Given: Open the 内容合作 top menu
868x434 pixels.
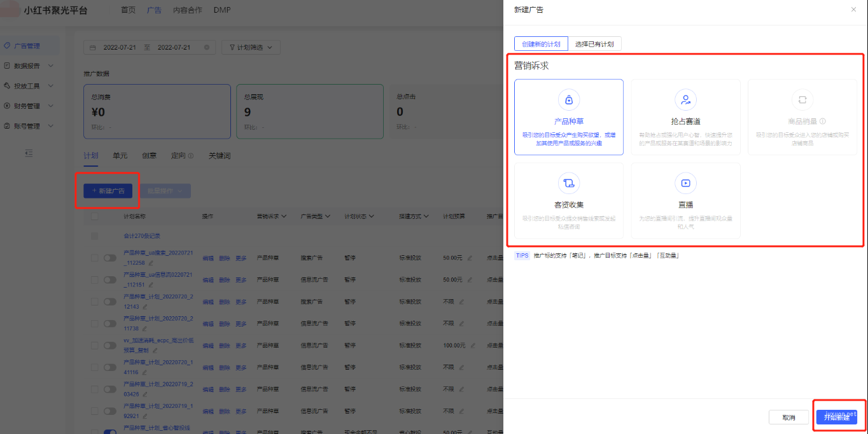Looking at the screenshot, I should click(x=187, y=10).
